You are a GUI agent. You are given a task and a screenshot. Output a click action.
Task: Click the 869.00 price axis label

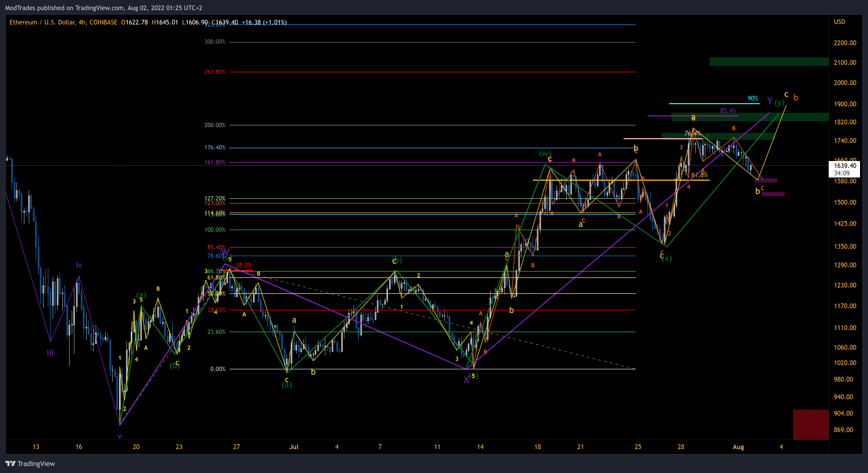pyautogui.click(x=844, y=430)
